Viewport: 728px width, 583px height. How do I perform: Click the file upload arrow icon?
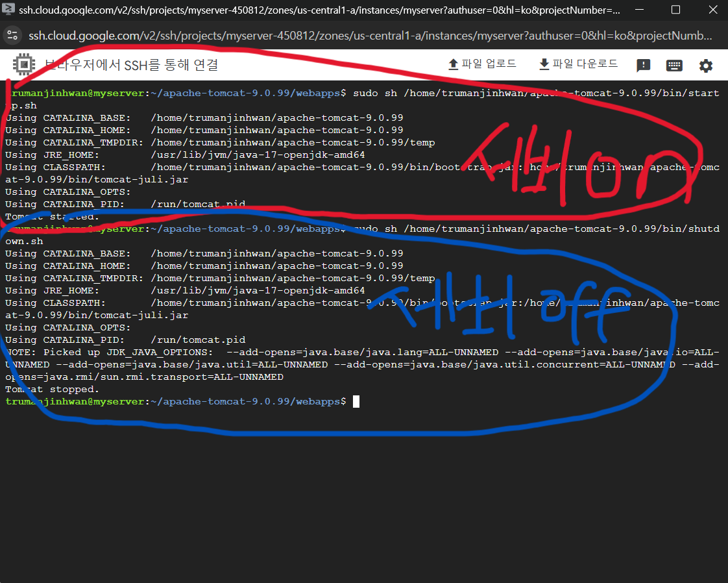pyautogui.click(x=453, y=63)
